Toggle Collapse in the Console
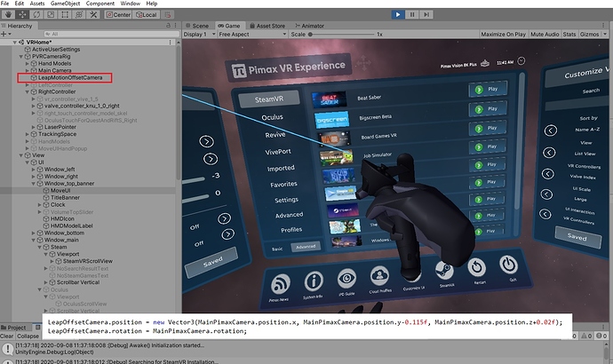 (28, 336)
